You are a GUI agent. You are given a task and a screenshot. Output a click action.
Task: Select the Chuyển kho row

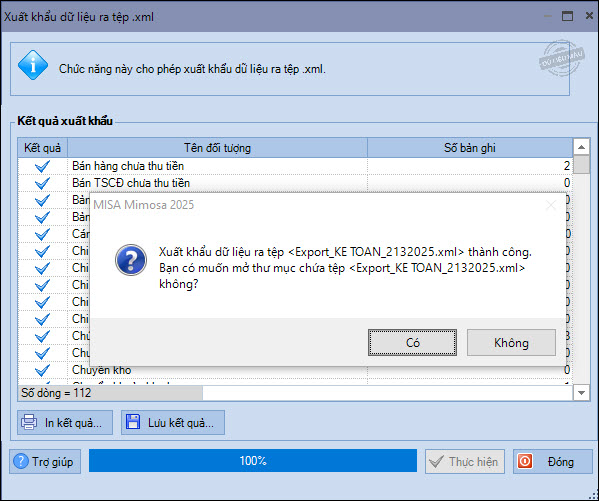(295, 370)
